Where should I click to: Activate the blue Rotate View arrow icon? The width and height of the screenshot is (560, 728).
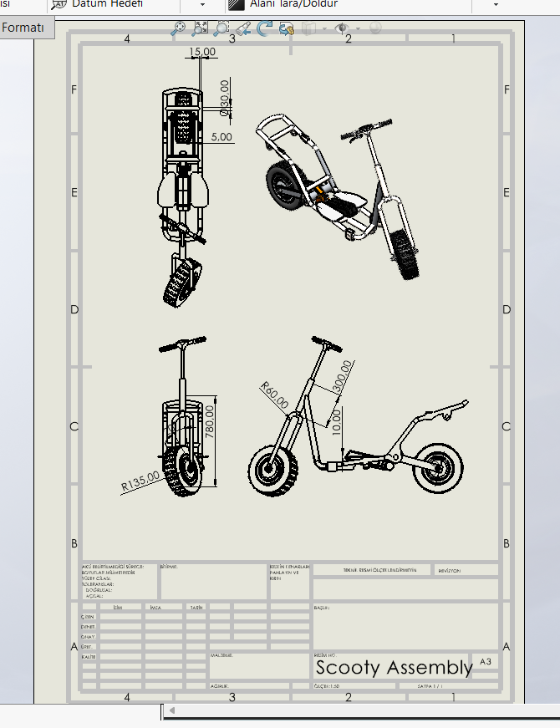265,28
